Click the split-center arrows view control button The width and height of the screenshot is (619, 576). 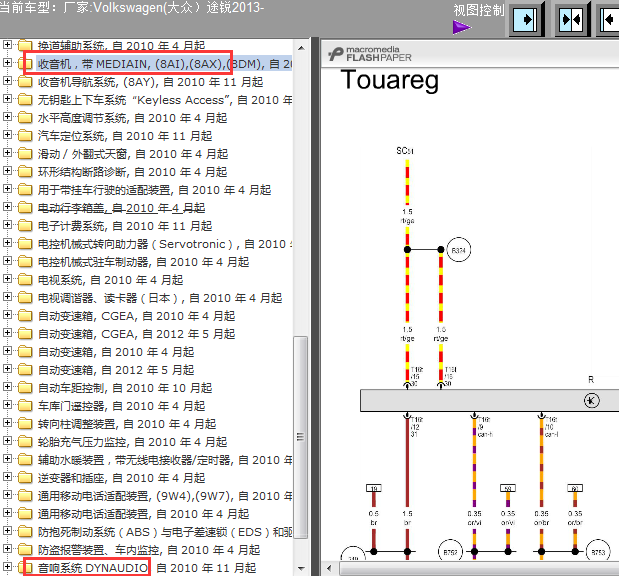point(571,19)
